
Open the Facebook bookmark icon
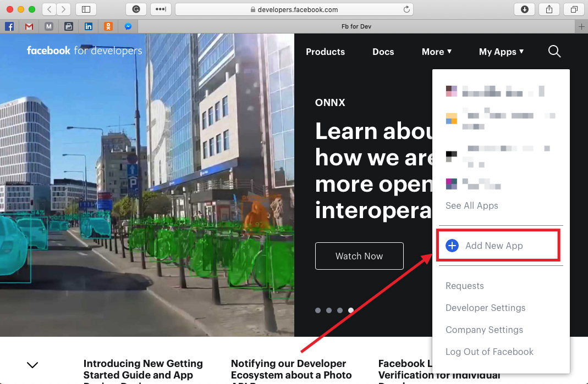click(9, 26)
